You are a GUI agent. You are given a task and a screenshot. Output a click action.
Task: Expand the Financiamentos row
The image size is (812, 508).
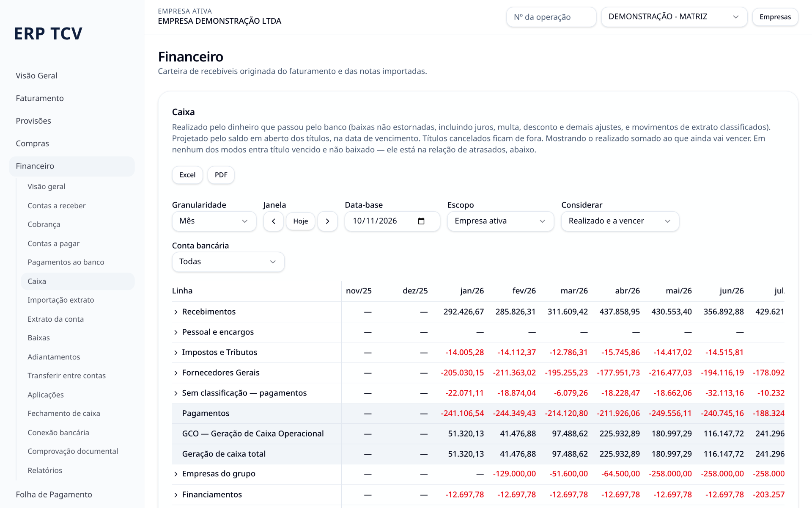(176, 495)
